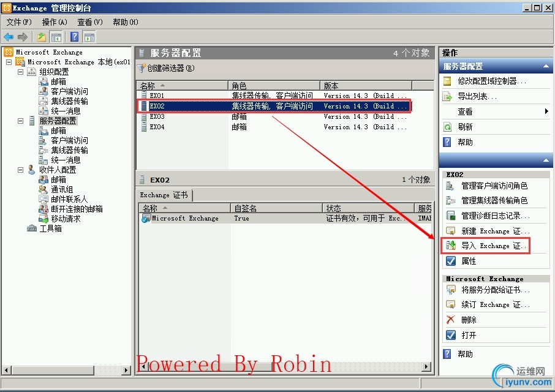
Task: Click the 管理诊断日志记录 icon
Action: point(450,216)
